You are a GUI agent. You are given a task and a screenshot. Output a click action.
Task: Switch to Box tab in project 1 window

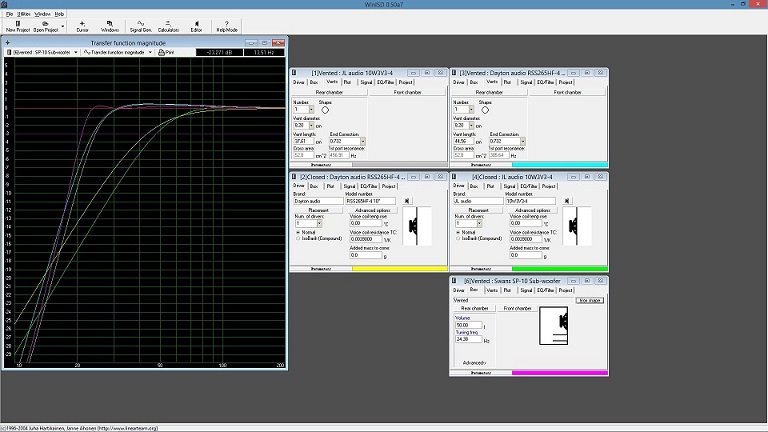pyautogui.click(x=313, y=82)
